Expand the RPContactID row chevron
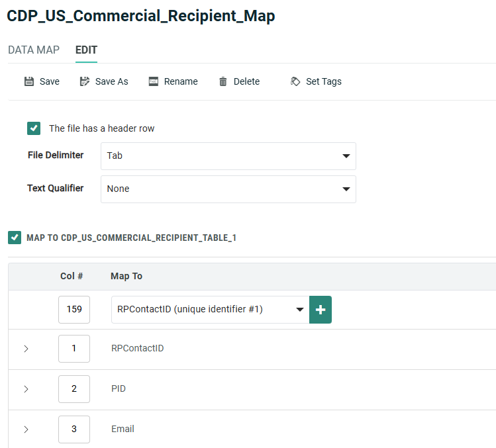The width and height of the screenshot is (496, 448). 26,349
